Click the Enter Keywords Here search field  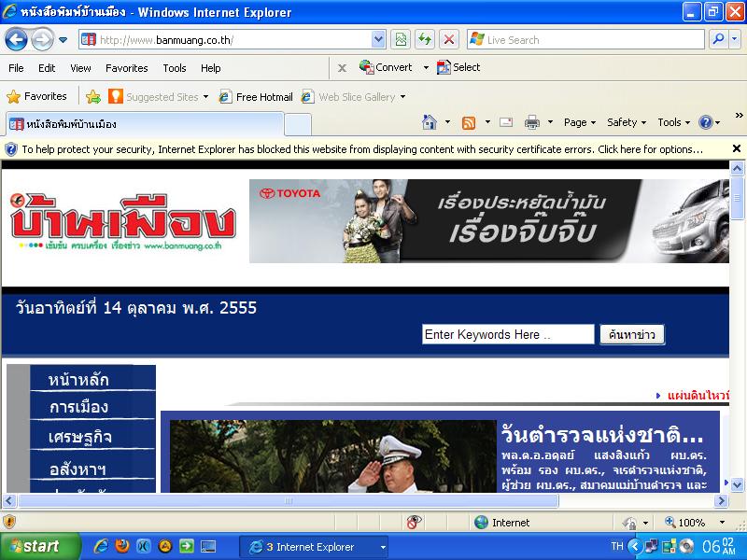tap(508, 335)
